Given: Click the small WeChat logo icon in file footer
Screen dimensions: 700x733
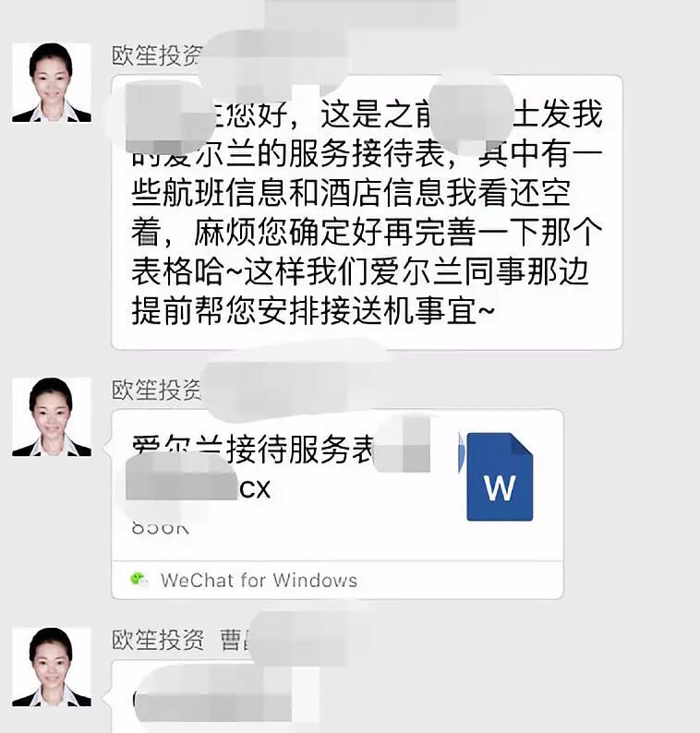Looking at the screenshot, I should coord(139,580).
